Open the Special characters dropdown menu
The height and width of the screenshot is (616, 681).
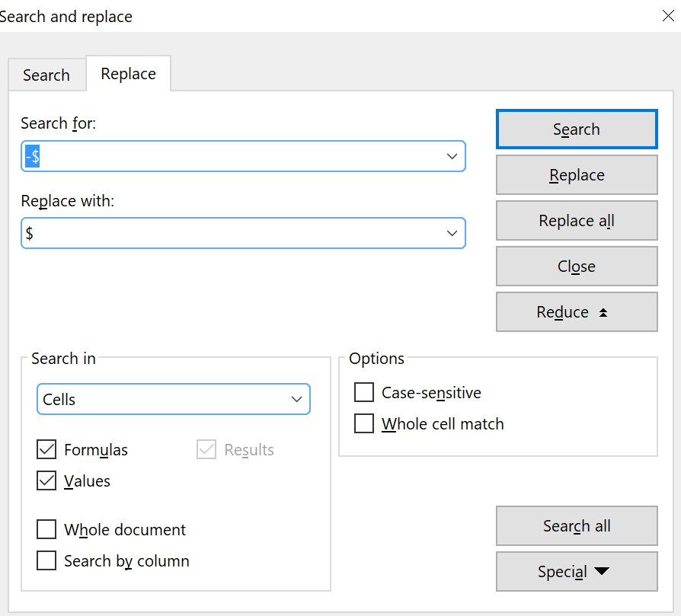click(577, 572)
